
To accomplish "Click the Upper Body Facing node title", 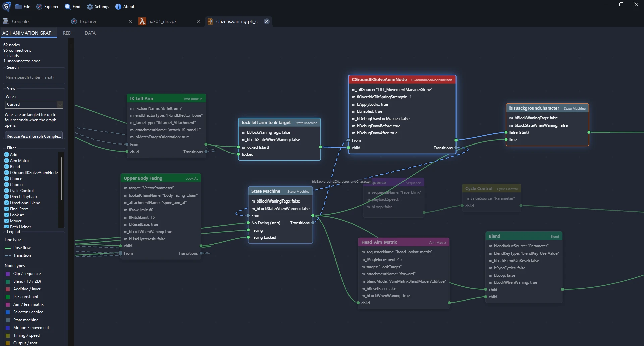I will tap(143, 178).
